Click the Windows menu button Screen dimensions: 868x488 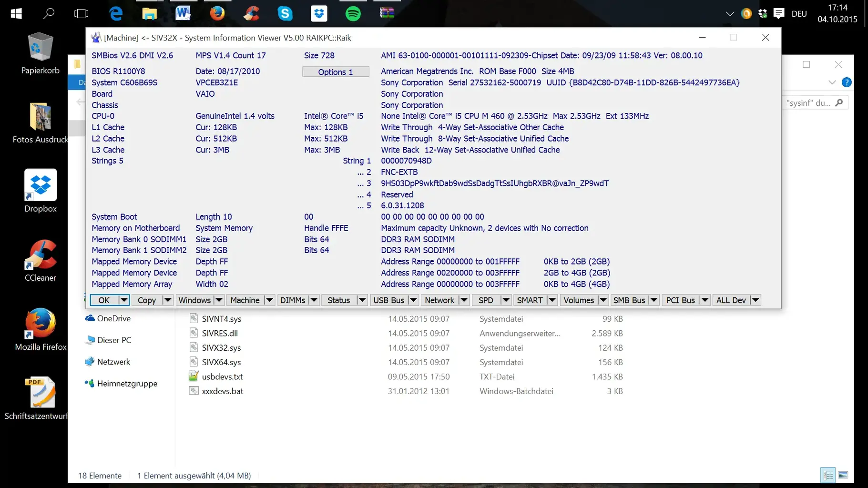[194, 300]
